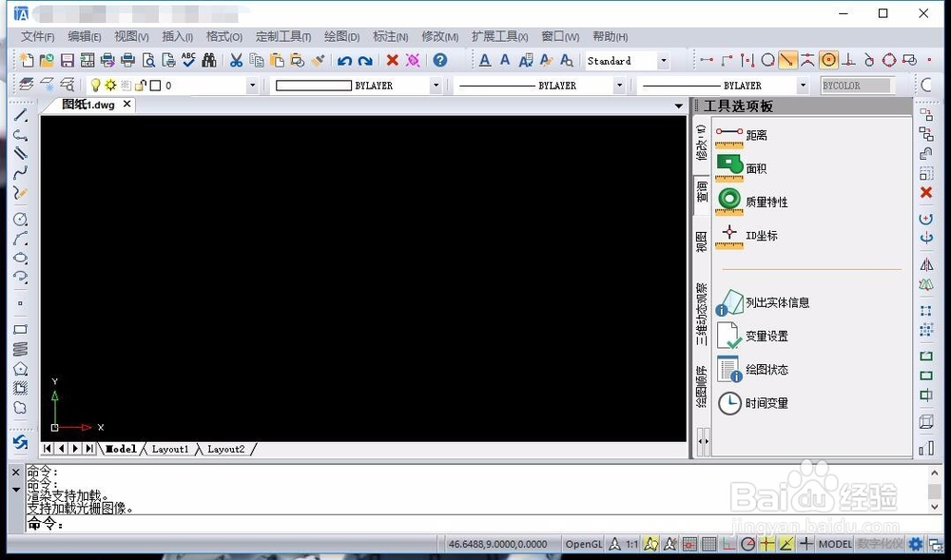
Task: Toggle Ortho mode in status bar
Action: [728, 544]
